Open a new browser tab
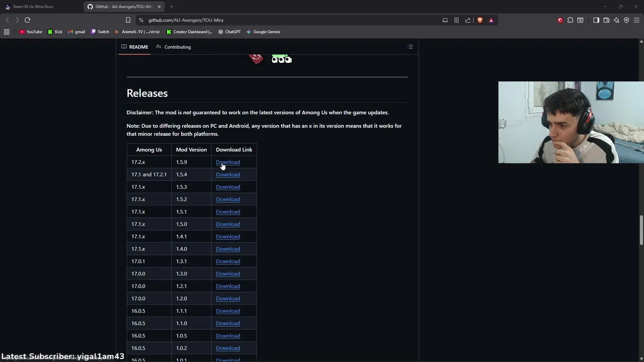 pos(172,7)
